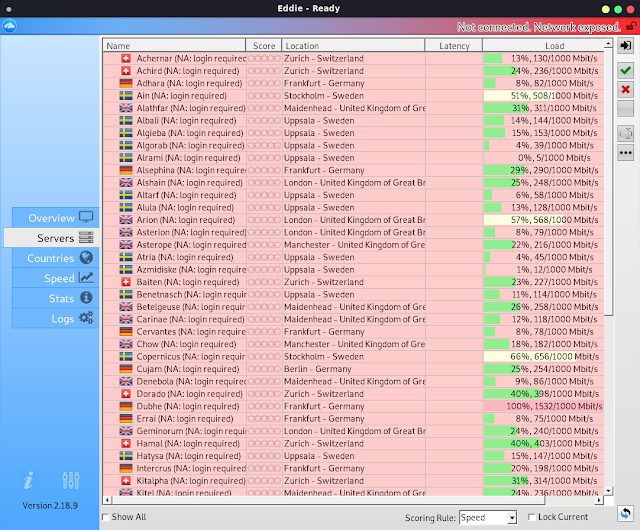Screen dimensions: 640x530
Task: Click the Swiss flag on Dorado row
Action: pyautogui.click(x=126, y=394)
